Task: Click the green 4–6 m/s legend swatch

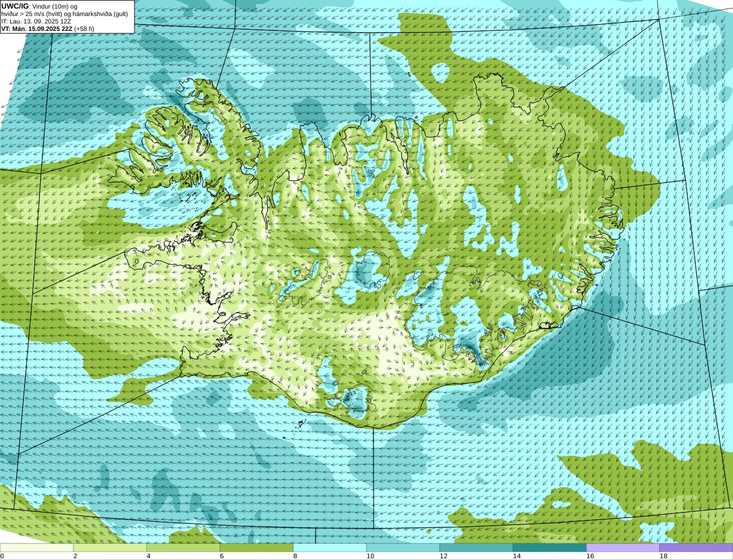Action: pyautogui.click(x=183, y=548)
